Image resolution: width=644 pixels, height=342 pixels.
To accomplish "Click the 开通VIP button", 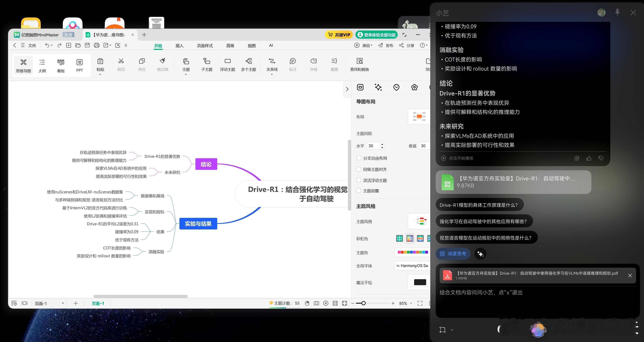I will [339, 35].
